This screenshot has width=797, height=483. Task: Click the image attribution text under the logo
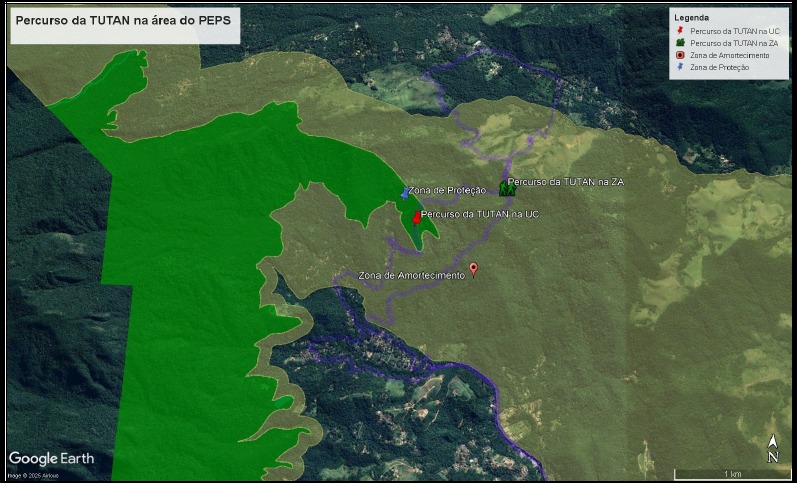pos(34,475)
